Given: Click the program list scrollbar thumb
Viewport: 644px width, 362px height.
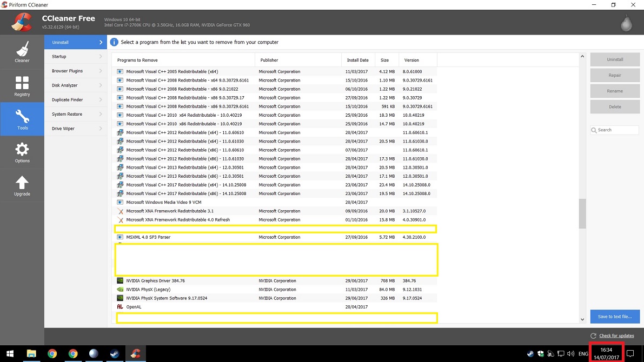Looking at the screenshot, I should pyautogui.click(x=582, y=213).
